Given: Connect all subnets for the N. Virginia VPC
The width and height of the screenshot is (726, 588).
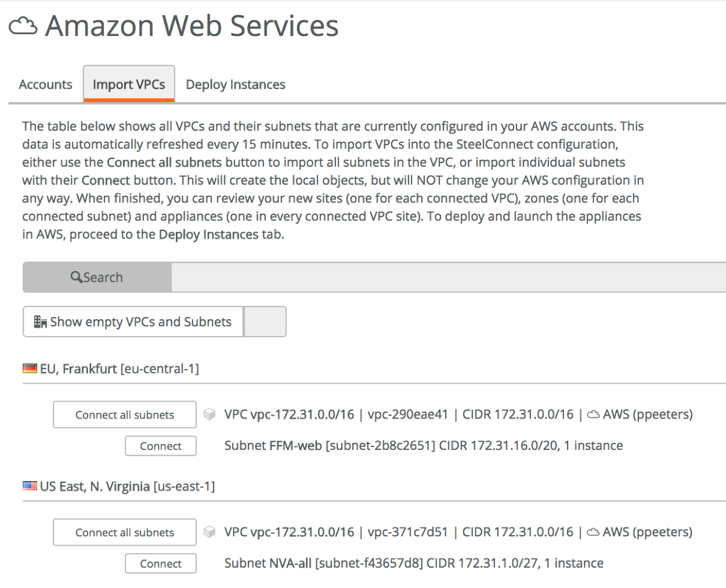Looking at the screenshot, I should point(125,532).
